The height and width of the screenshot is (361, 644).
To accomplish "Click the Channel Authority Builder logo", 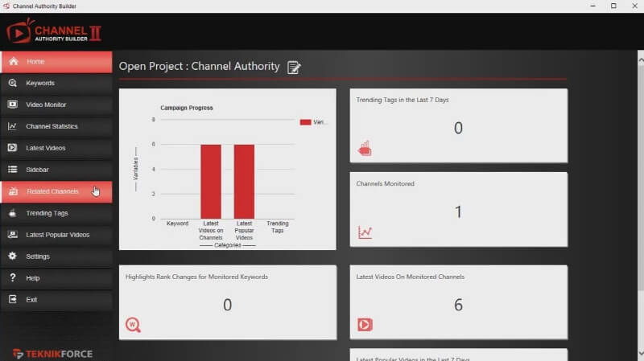I will [54, 31].
